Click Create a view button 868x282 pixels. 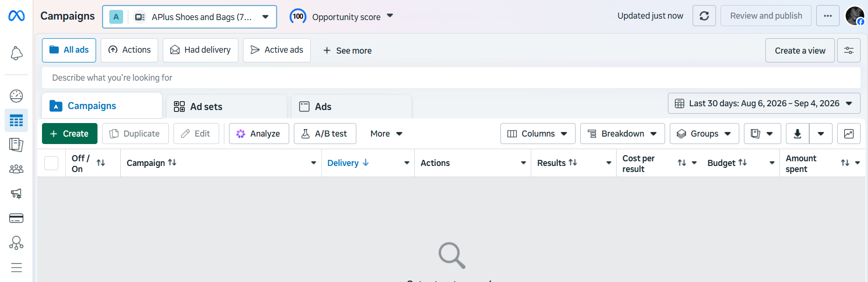pyautogui.click(x=800, y=50)
